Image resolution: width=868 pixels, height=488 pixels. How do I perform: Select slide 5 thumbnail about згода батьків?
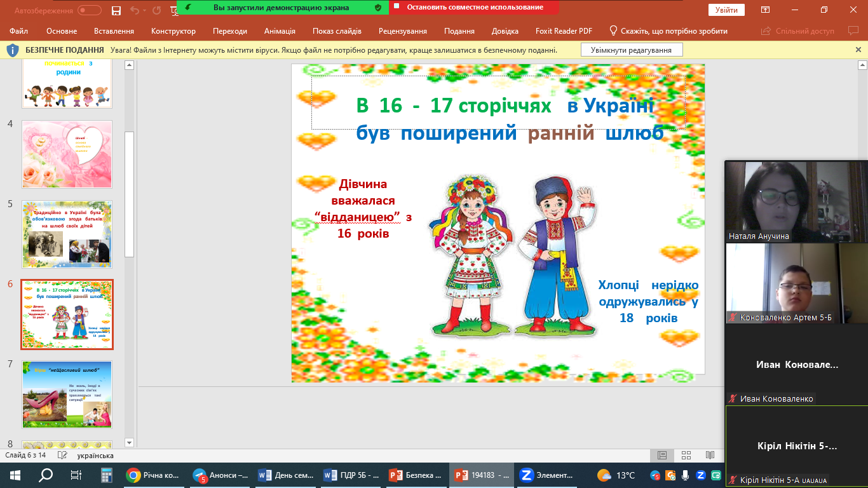(67, 234)
